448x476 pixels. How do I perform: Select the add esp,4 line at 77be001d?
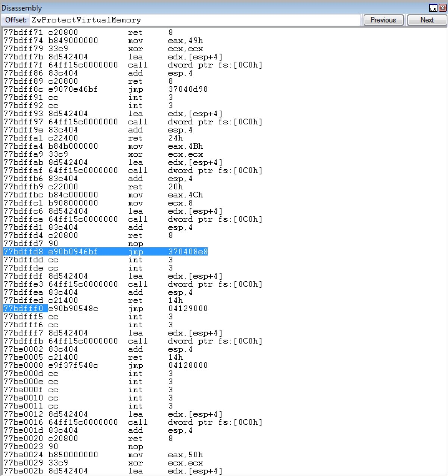pyautogui.click(x=98, y=430)
